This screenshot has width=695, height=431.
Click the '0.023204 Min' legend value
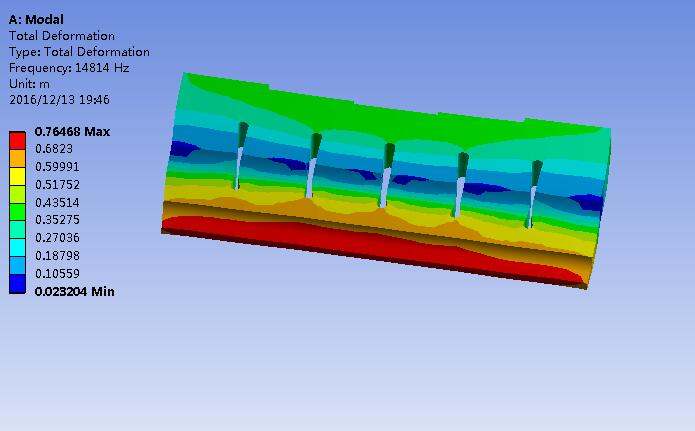pyautogui.click(x=74, y=291)
